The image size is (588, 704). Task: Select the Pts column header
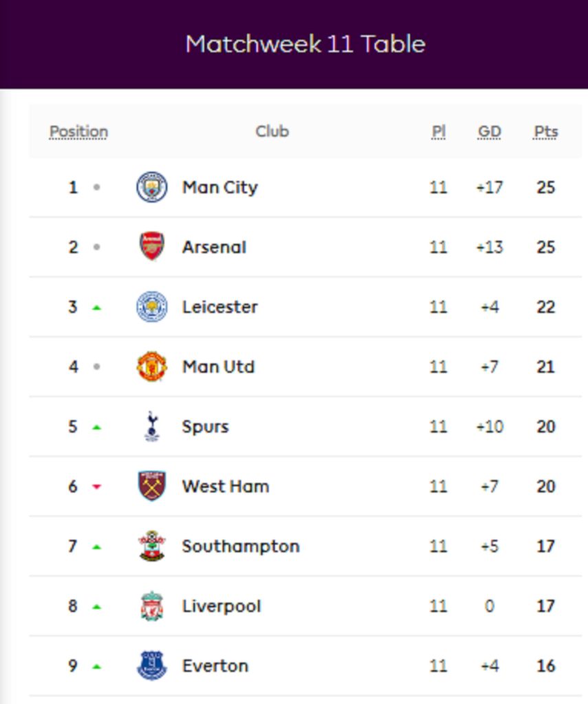(545, 131)
